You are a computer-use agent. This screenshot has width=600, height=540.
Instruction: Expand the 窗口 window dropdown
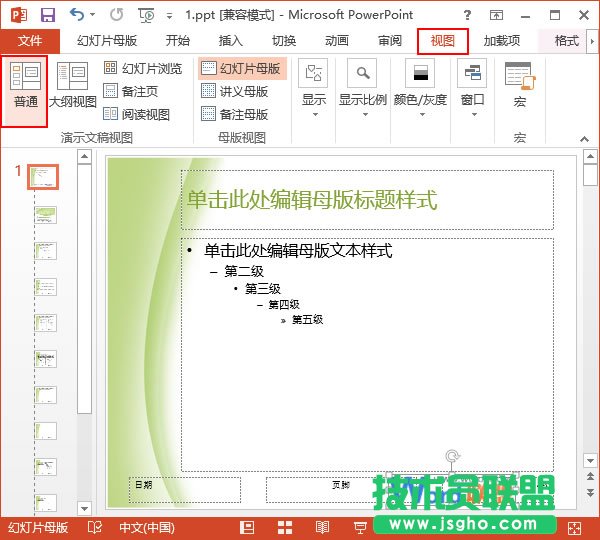472,89
